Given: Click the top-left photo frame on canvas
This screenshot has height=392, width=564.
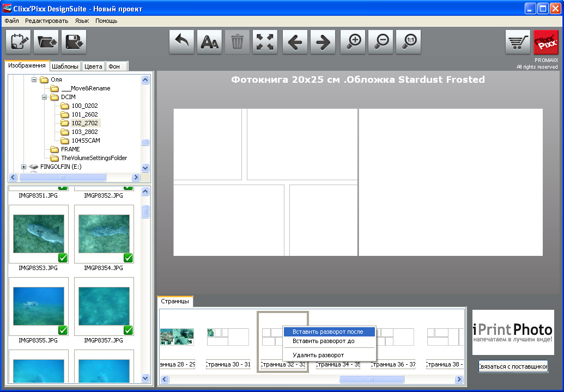Looking at the screenshot, I should click(208, 144).
